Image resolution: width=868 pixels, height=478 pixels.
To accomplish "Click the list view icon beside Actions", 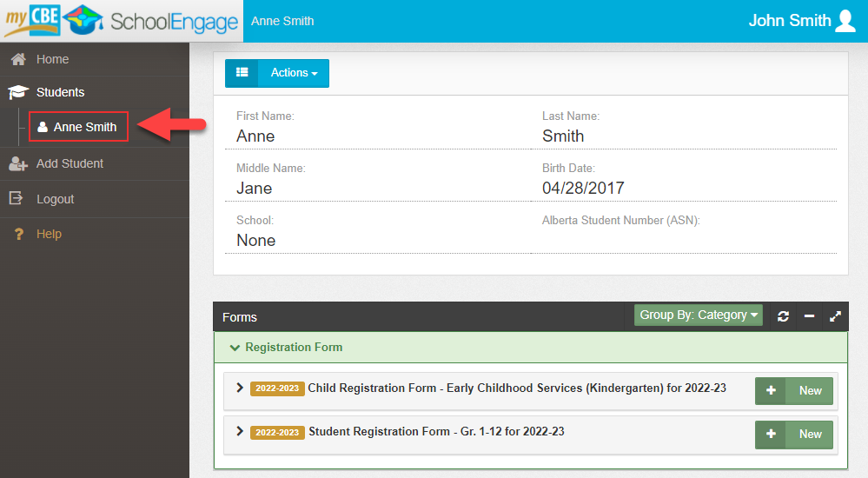I will coord(242,73).
